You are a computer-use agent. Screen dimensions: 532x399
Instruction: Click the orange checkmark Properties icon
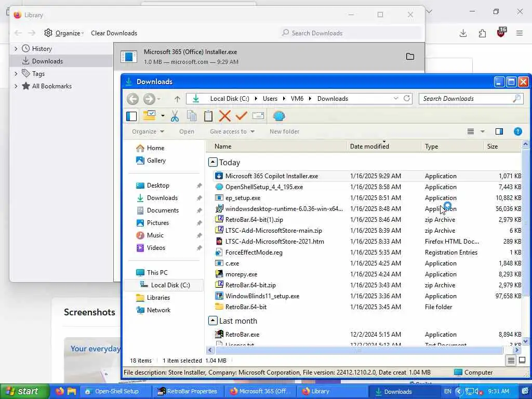(x=241, y=116)
